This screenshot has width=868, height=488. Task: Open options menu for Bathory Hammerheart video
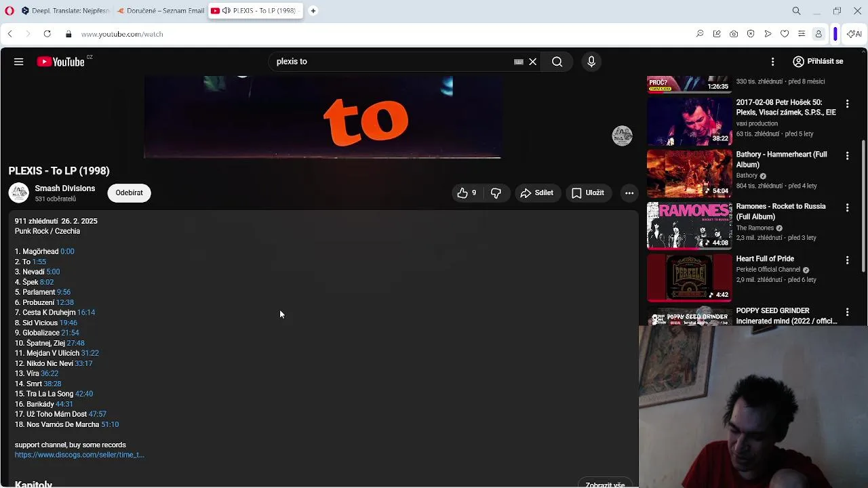(x=847, y=156)
